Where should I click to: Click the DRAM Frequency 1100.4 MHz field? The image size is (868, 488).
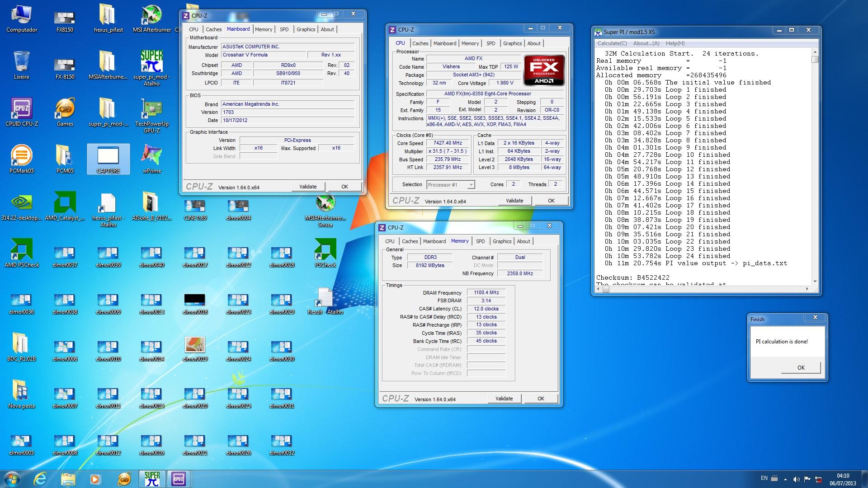click(486, 292)
